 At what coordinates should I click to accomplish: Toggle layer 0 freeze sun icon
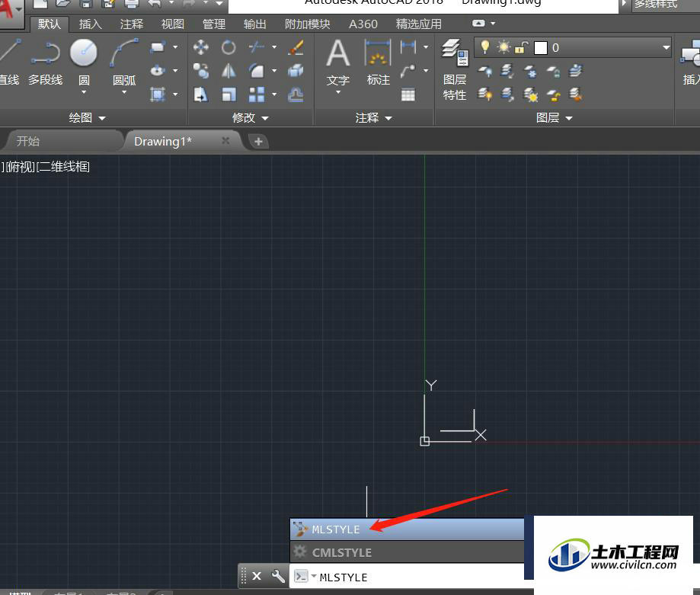click(503, 47)
